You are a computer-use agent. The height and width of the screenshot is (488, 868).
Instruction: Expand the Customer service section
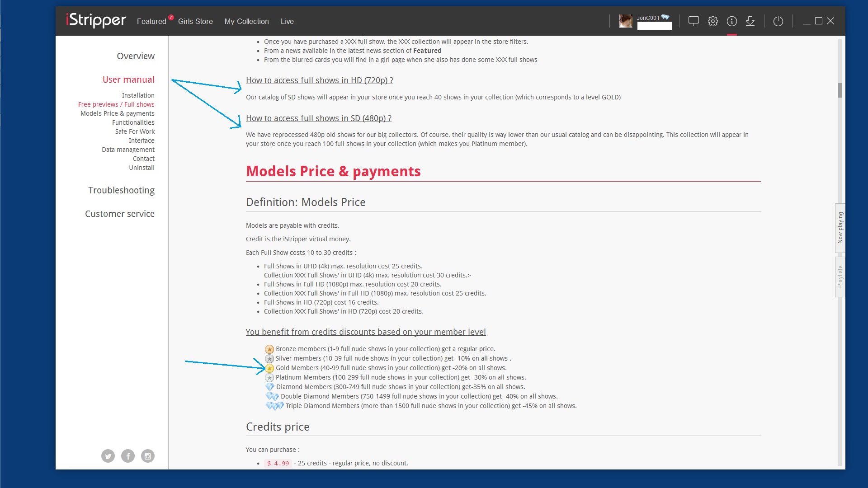[x=120, y=214]
